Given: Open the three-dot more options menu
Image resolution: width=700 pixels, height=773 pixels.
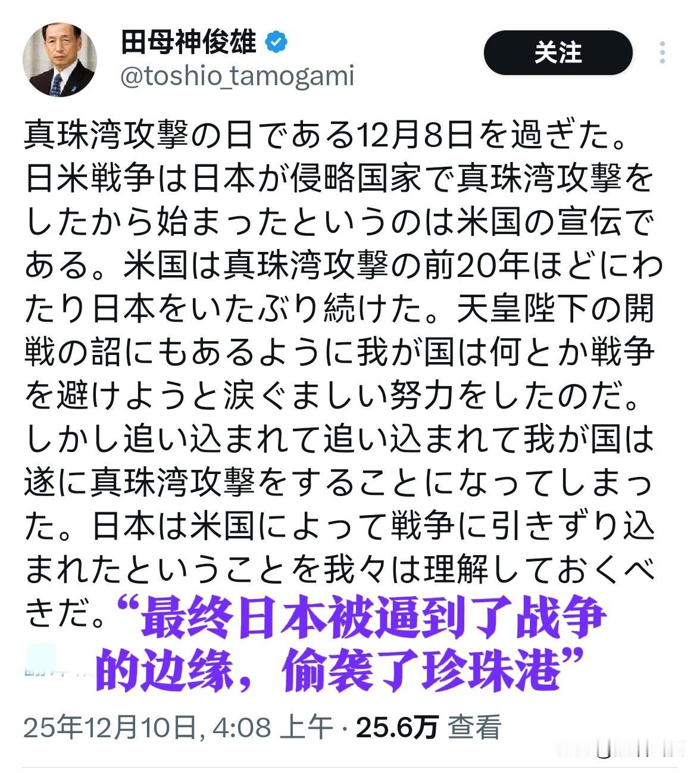Looking at the screenshot, I should 662,53.
